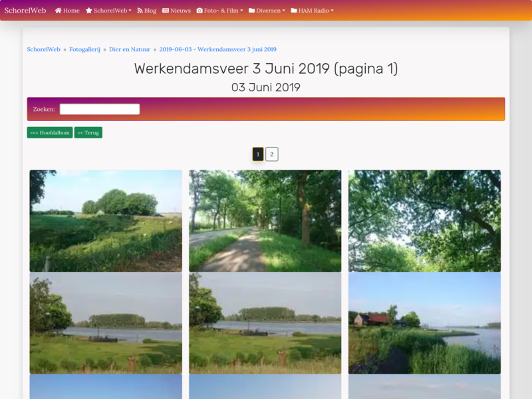The height and width of the screenshot is (399, 532).
Task: Click the date text 03 Juni 2019
Action: (x=266, y=88)
